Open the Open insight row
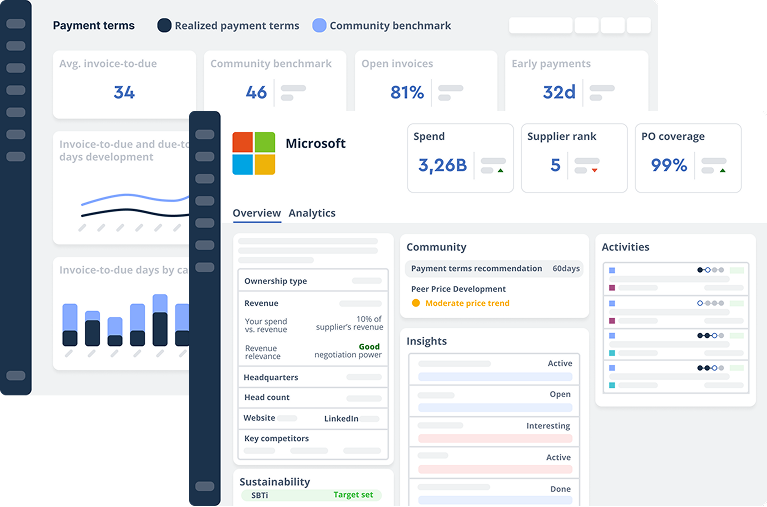Viewport: 767px width, 507px height. (494, 401)
